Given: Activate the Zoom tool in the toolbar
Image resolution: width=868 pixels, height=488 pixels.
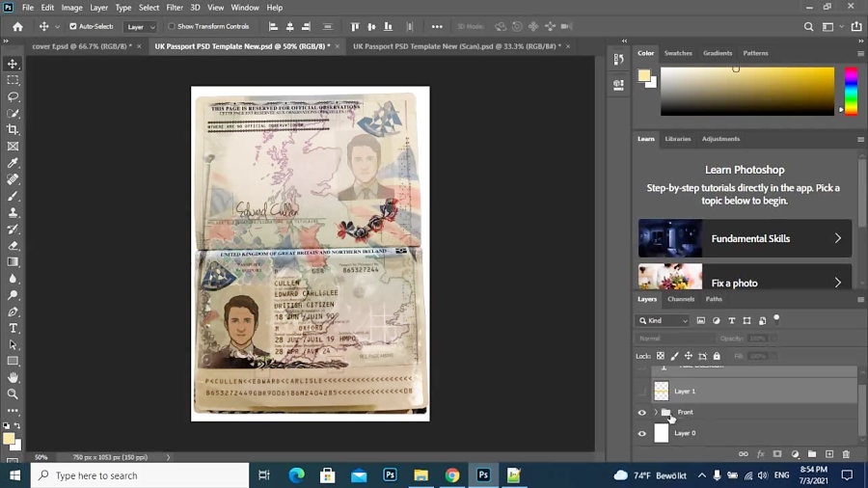Looking at the screenshot, I should [14, 393].
